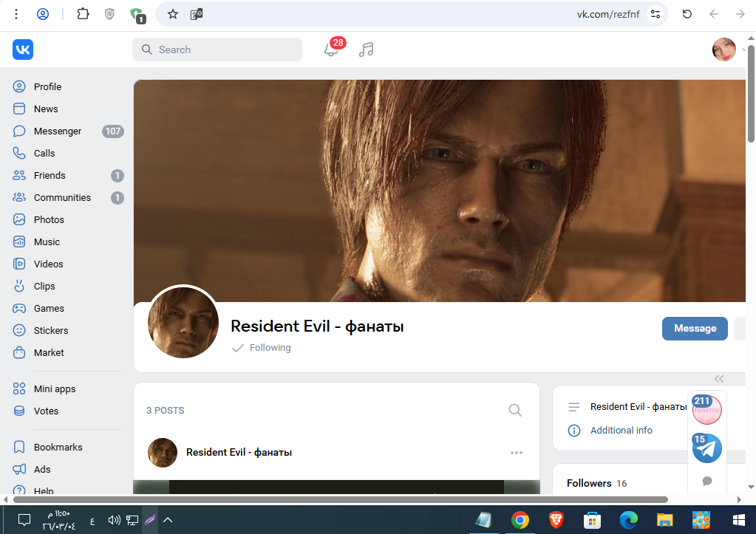Image resolution: width=756 pixels, height=534 pixels.
Task: Expand the account menu beside profile avatar
Action: pos(744,49)
